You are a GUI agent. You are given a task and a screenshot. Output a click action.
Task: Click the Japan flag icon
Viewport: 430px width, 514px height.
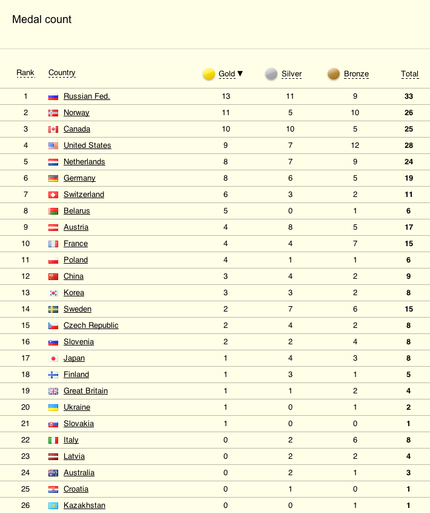click(53, 358)
